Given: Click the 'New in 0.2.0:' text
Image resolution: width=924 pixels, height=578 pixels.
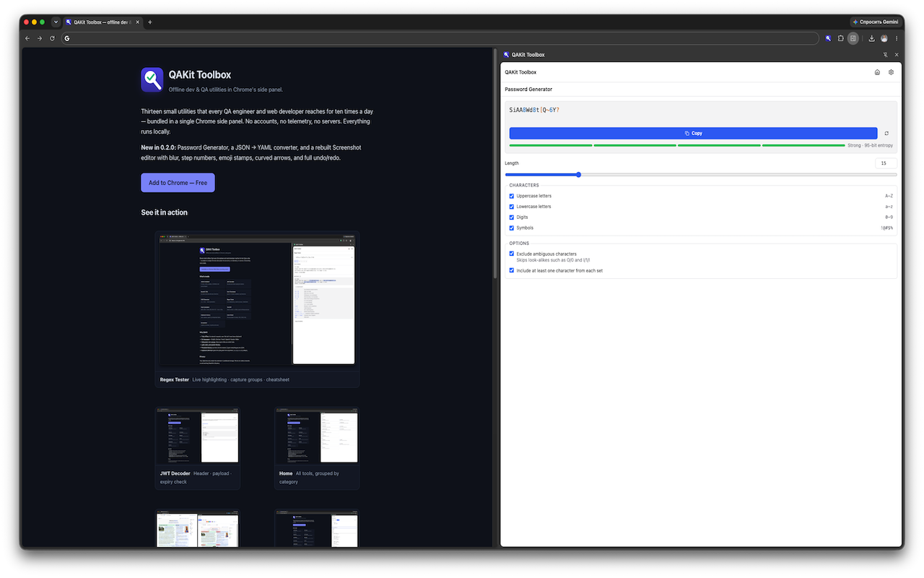Looking at the screenshot, I should click(x=158, y=147).
